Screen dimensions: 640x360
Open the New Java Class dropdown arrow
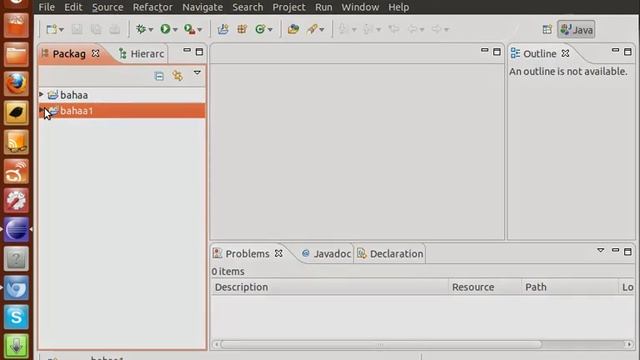tap(270, 30)
